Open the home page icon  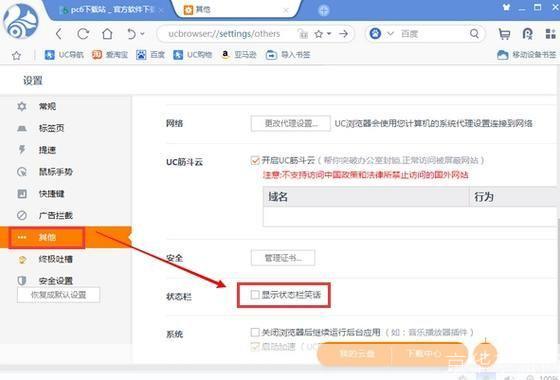click(x=107, y=34)
